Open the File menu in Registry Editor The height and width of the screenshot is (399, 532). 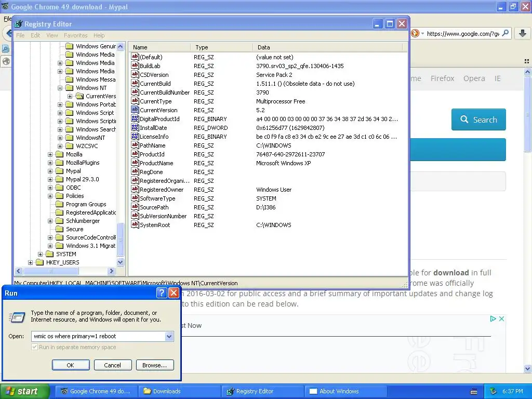coord(20,35)
